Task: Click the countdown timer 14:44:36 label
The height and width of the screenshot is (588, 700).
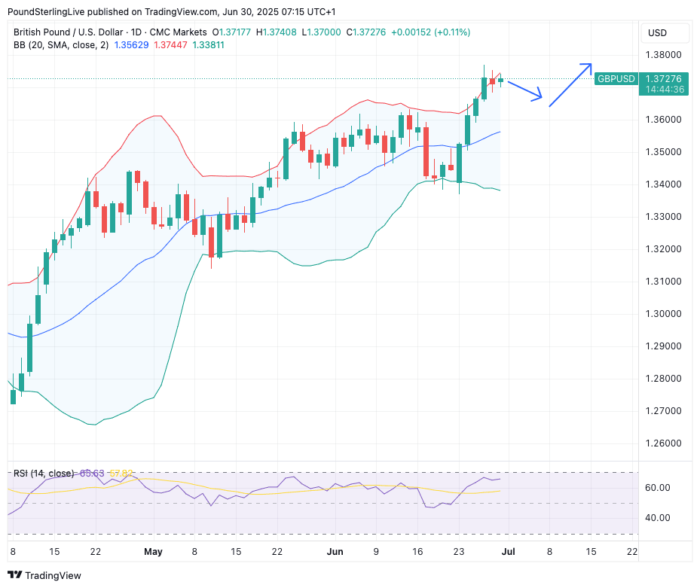Action: pyautogui.click(x=663, y=90)
